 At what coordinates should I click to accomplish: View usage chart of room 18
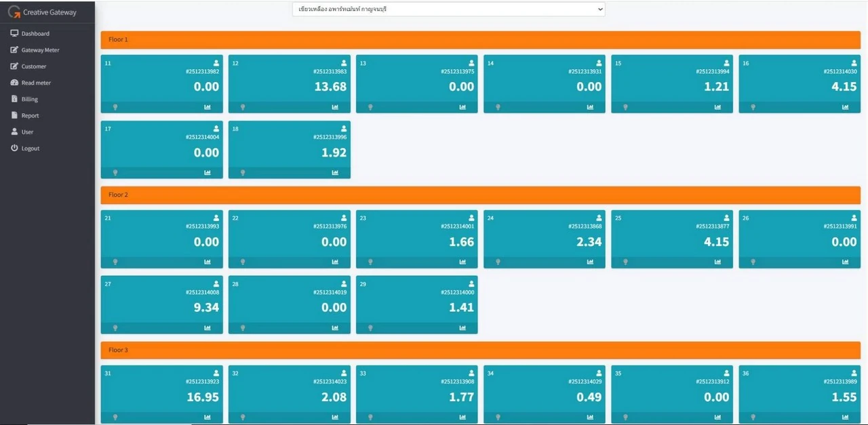coord(335,173)
